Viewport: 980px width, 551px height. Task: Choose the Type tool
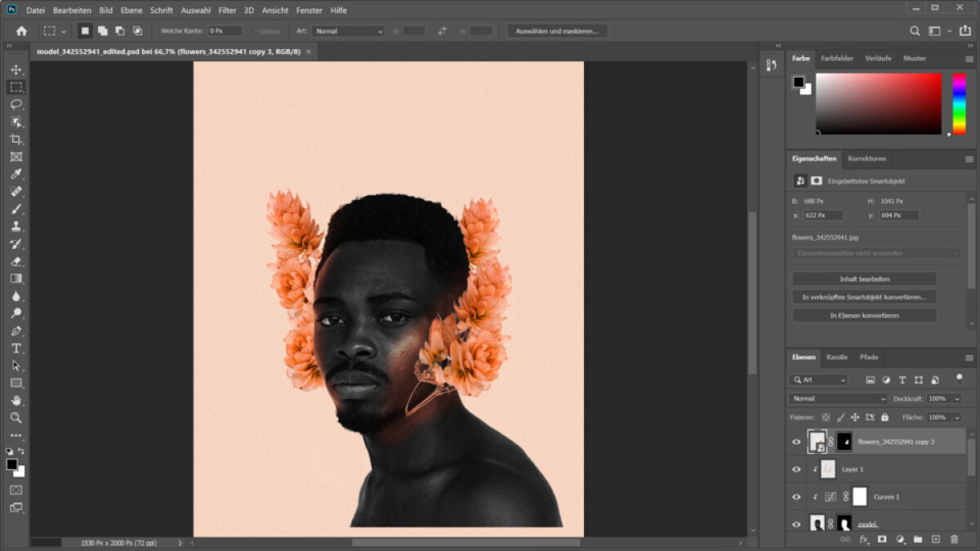pyautogui.click(x=16, y=347)
